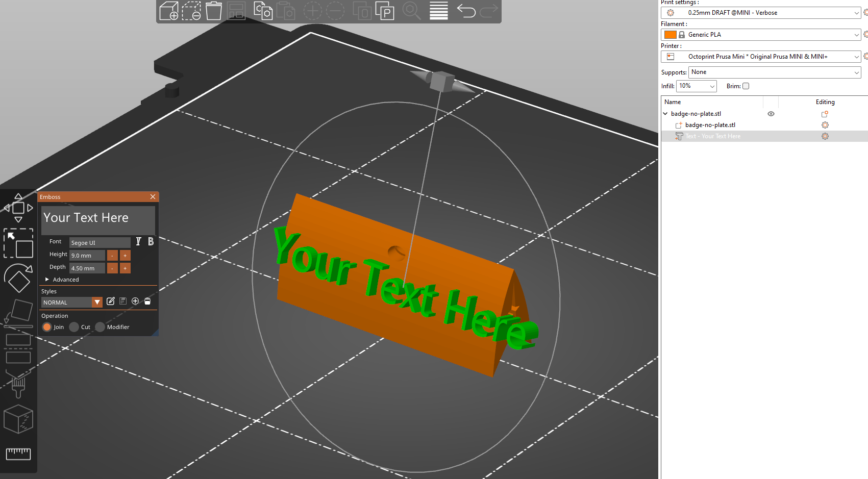Viewport: 868px width, 479px height.
Task: Increase text Height with plus button
Action: (x=125, y=255)
